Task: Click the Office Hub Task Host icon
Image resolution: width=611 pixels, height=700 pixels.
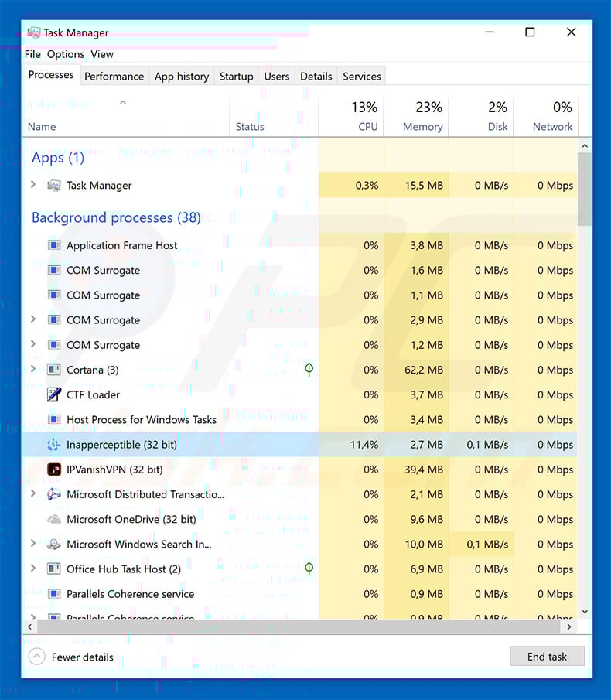Action: tap(54, 569)
